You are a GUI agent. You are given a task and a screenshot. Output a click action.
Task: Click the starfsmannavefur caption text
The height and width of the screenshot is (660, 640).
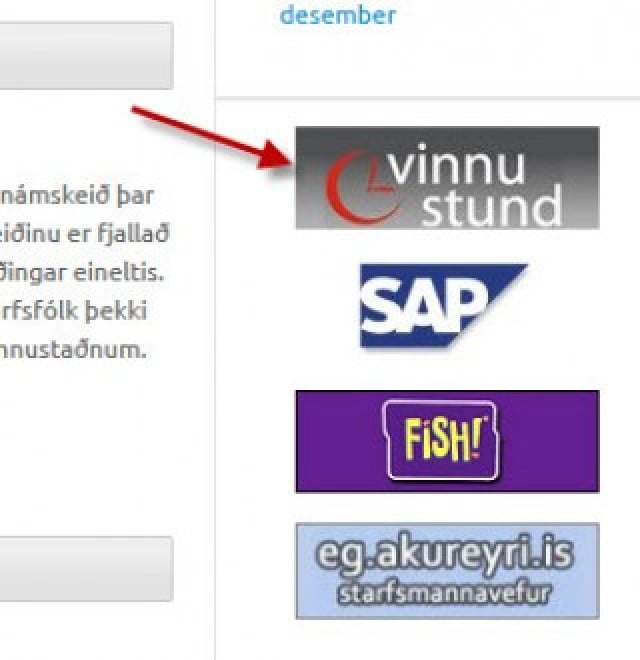click(x=444, y=593)
